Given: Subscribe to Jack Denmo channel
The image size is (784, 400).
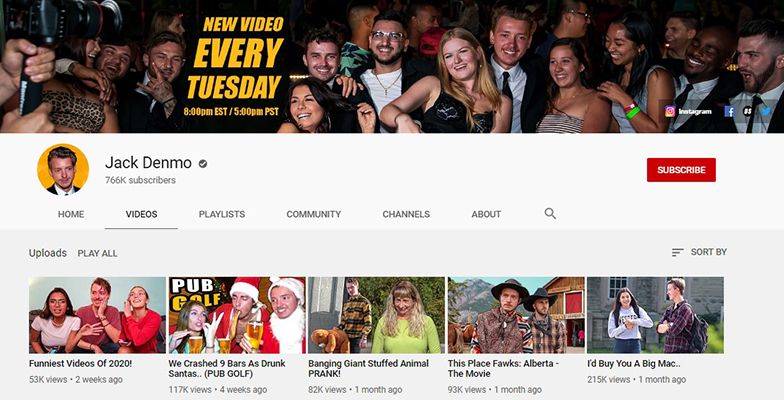Looking at the screenshot, I should [x=681, y=170].
